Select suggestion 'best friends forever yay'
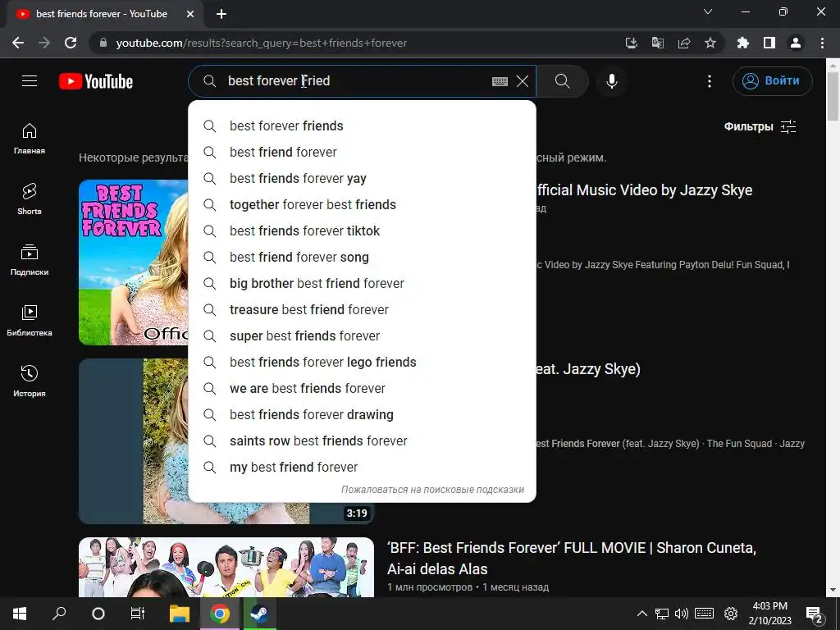Screen dimensions: 840x630 pos(362,178)
